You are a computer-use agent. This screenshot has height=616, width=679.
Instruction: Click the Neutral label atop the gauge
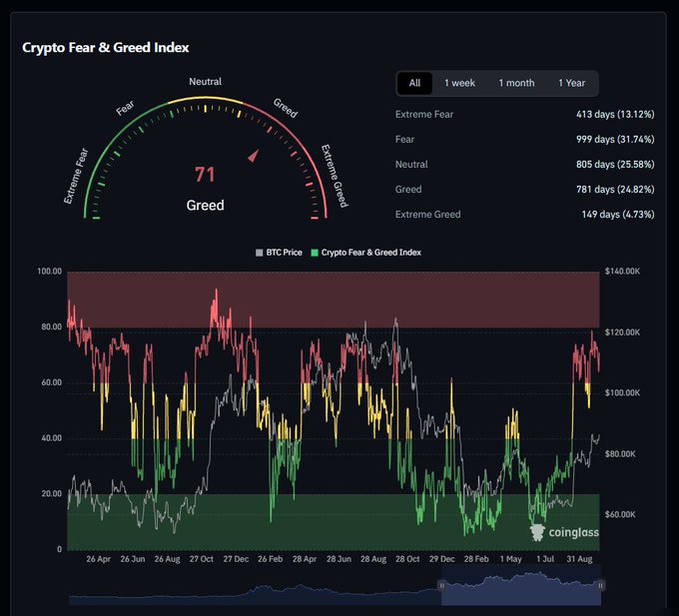(206, 82)
